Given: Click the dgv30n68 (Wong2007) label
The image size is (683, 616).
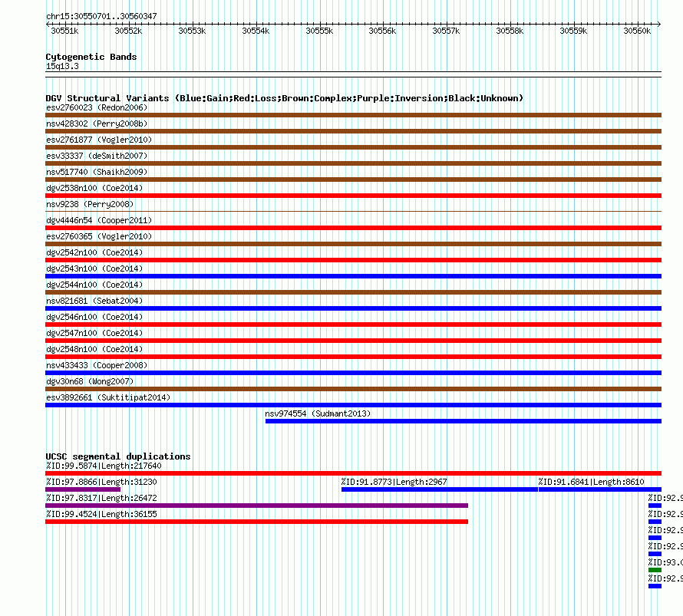Looking at the screenshot, I should point(90,381).
